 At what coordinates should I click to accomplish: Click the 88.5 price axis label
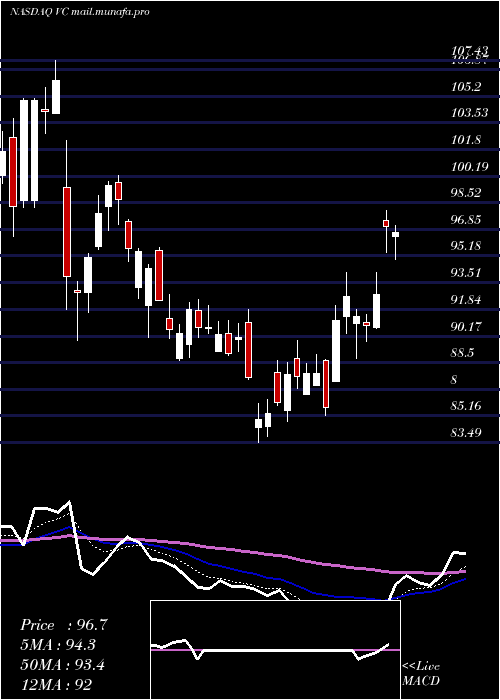pyautogui.click(x=462, y=353)
